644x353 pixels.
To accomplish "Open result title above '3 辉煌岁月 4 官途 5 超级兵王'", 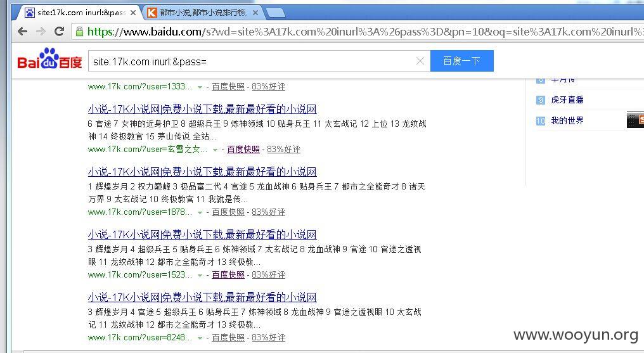I will 202,298.
